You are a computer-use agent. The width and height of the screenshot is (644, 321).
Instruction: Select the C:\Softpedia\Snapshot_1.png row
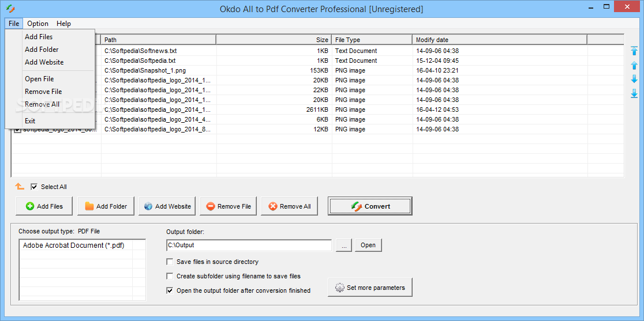tap(317, 70)
